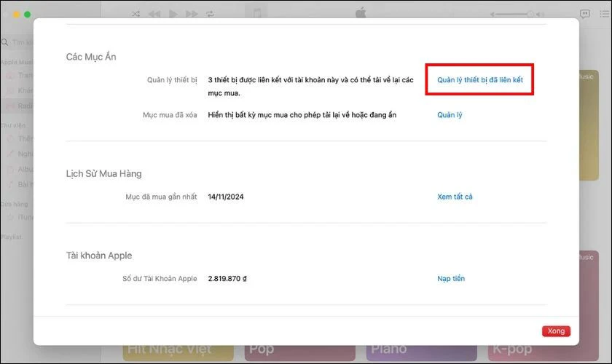Open the lyrics speech bubble icon
The height and width of the screenshot is (364, 612).
(584, 14)
